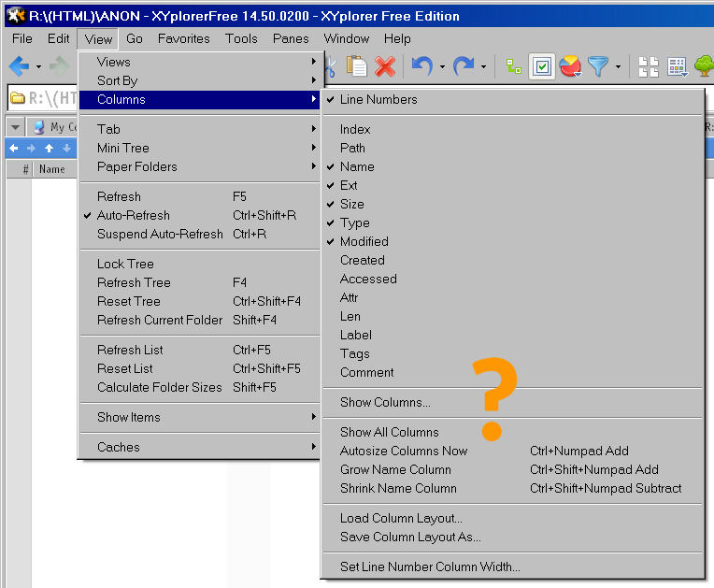This screenshot has width=714, height=588.
Task: Click the XYplorer title bar app icon
Action: (16, 16)
